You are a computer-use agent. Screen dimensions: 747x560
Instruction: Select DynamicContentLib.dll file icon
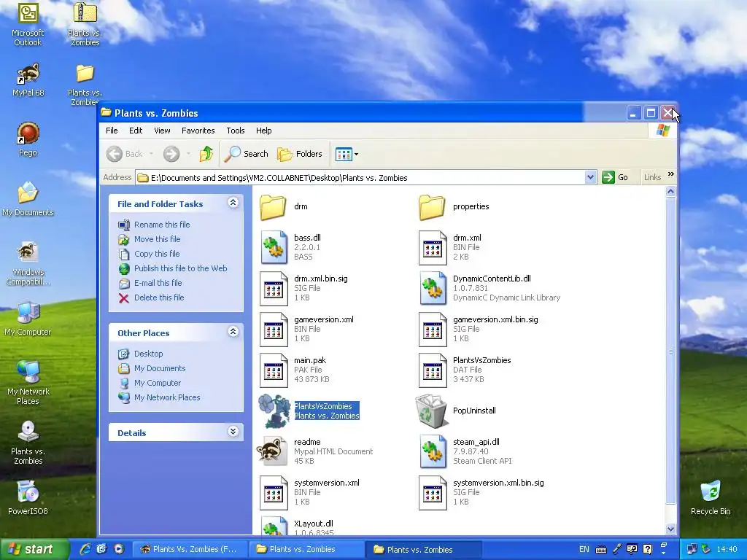click(x=432, y=288)
